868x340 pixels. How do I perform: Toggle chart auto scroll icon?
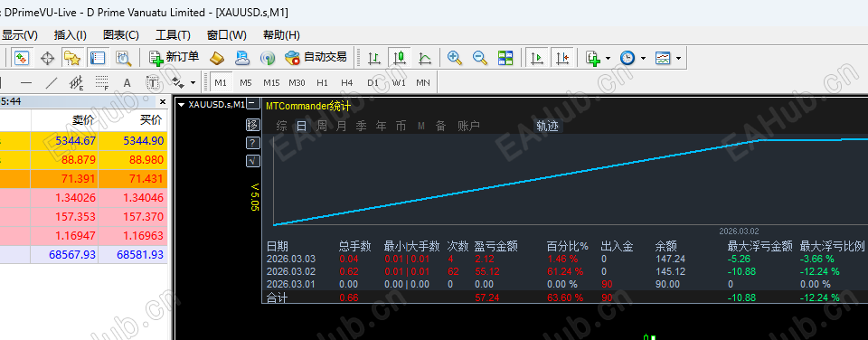[536, 58]
